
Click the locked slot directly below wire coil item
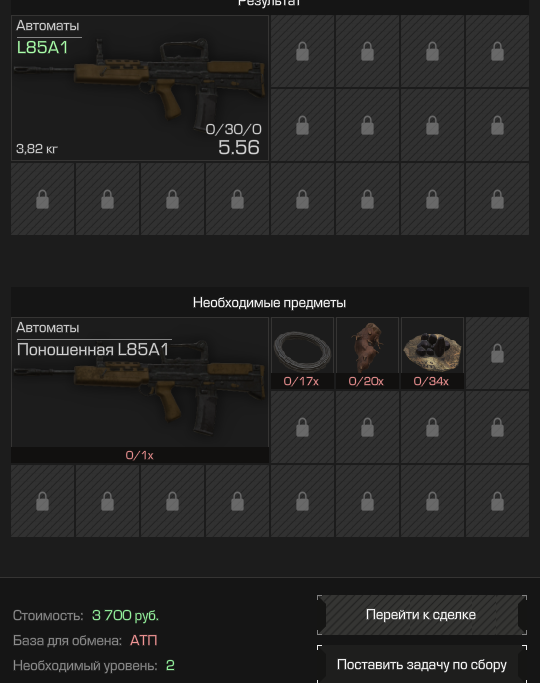click(x=302, y=427)
